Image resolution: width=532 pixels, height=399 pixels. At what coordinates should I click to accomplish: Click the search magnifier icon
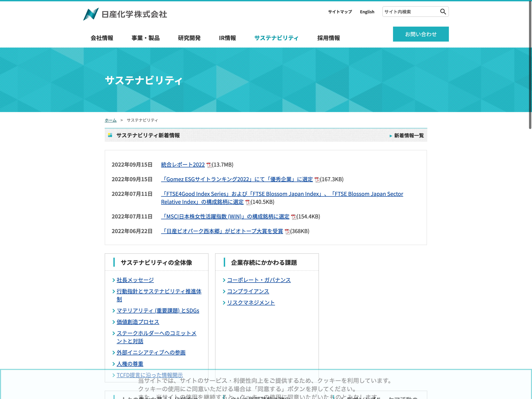coord(443,11)
